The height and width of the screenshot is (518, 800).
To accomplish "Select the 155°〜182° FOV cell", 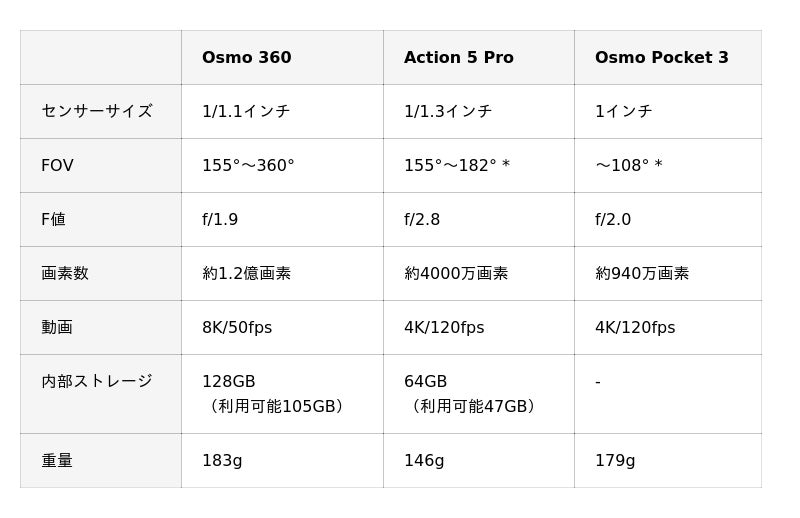I will coord(456,166).
